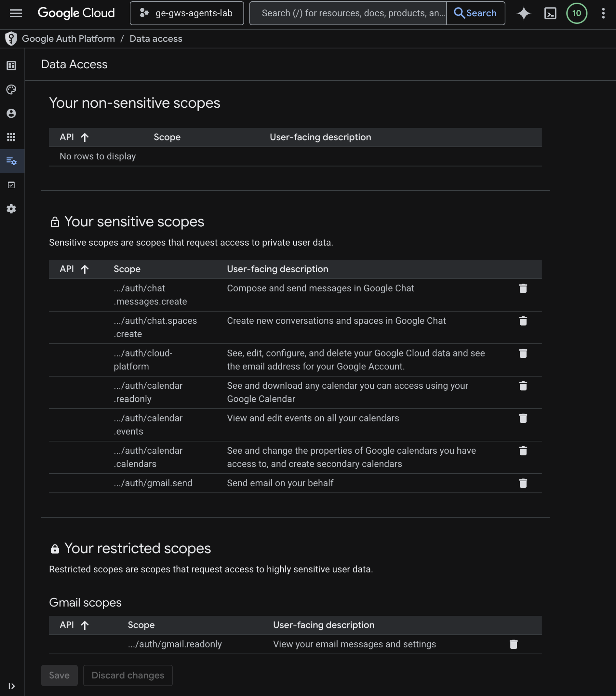Open the ge-gws-agents-lab project picker
The image size is (616, 696).
tap(186, 13)
